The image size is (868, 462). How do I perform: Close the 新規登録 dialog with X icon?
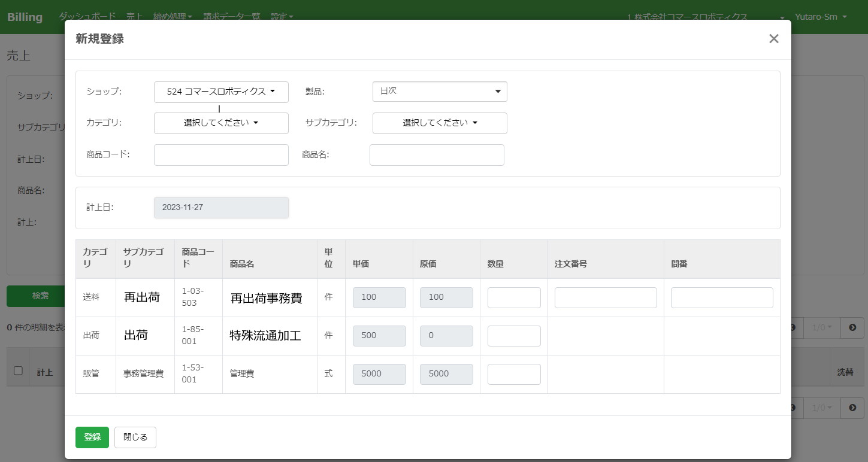pyautogui.click(x=773, y=39)
